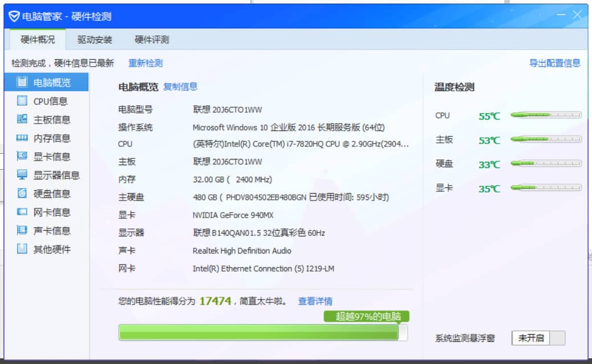Click the 17474 performance score
This screenshot has height=364, width=592.
point(215,301)
